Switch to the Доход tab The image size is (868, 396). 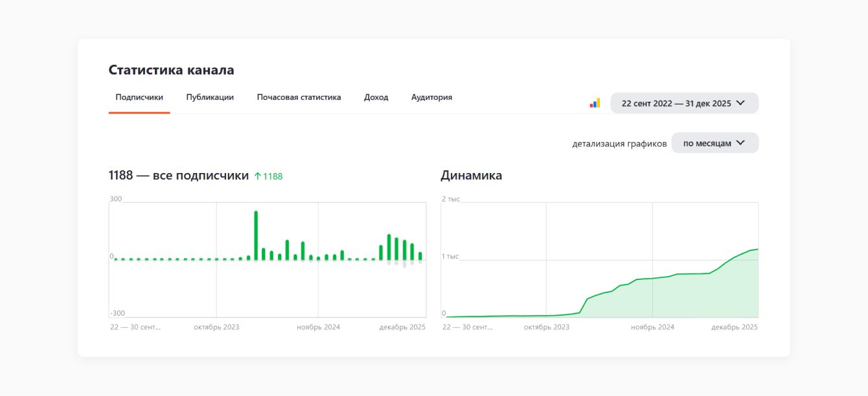point(376,97)
